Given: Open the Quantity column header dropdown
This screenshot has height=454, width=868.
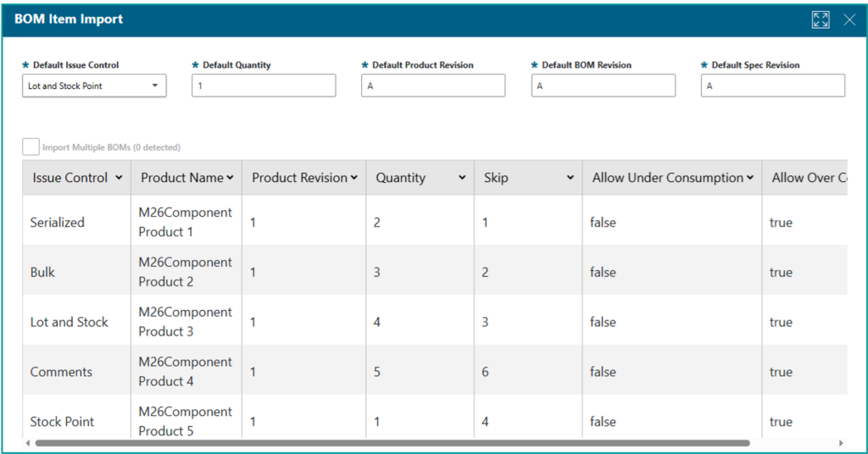Looking at the screenshot, I should [462, 178].
